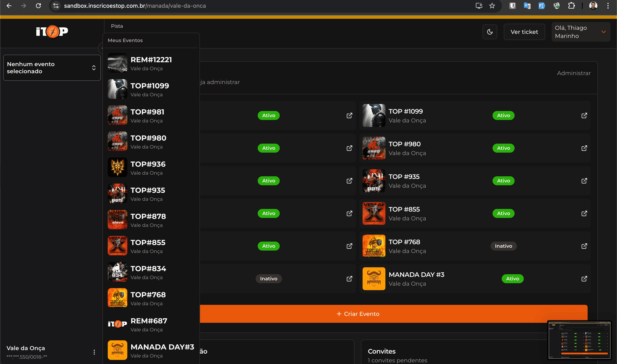617x364 pixels.
Task: Bookmark this page with the star icon
Action: coord(492,6)
